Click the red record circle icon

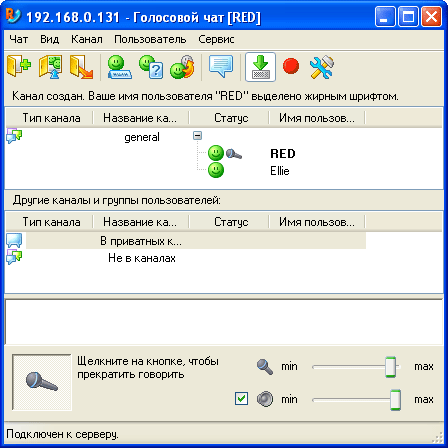coord(291,66)
